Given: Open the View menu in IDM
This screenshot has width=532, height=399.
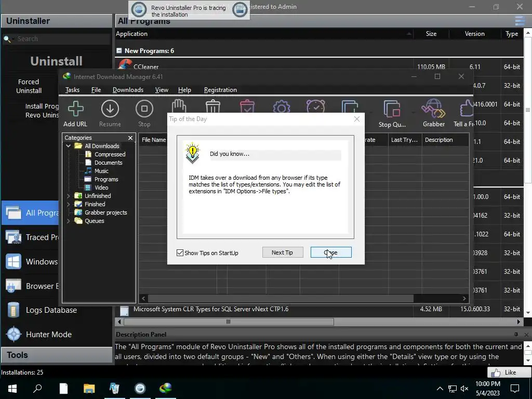Looking at the screenshot, I should pos(162,90).
